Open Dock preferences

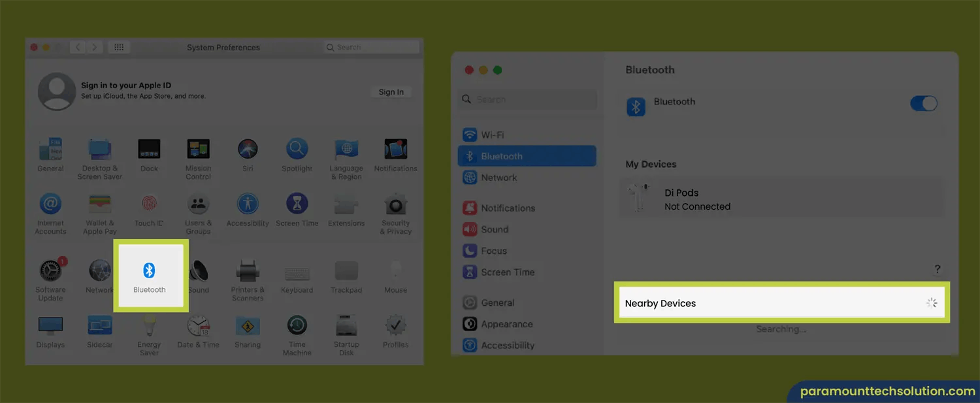pos(149,155)
